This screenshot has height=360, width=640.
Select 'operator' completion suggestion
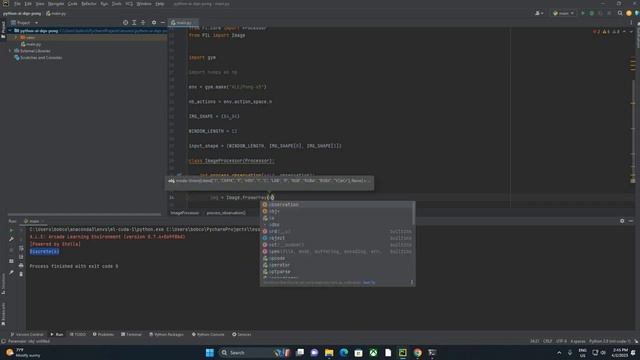point(337,265)
